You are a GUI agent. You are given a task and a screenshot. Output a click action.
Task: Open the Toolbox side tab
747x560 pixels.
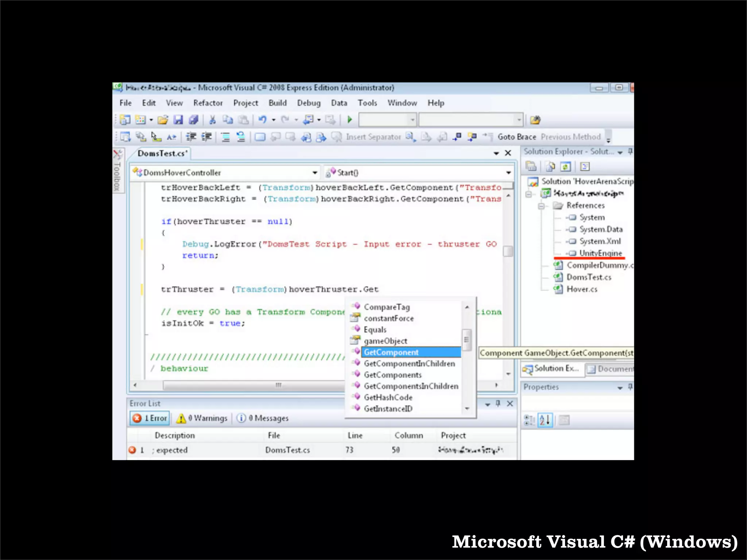pos(117,171)
